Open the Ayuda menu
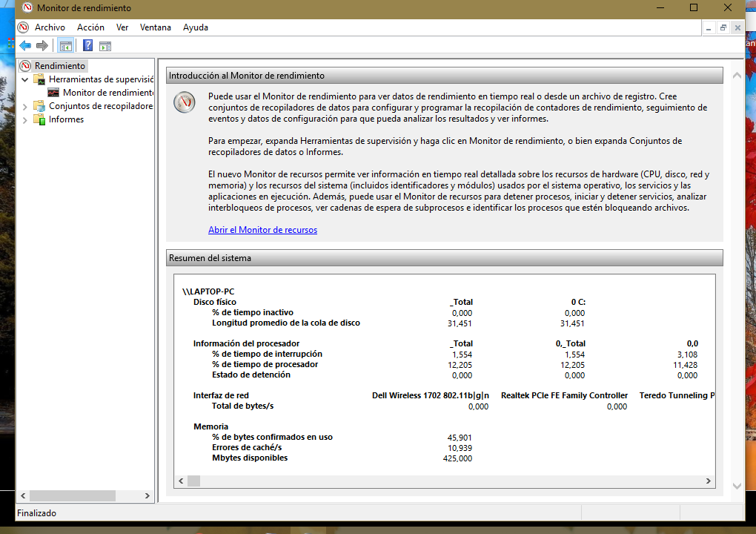Viewport: 756px width, 534px height. (195, 27)
